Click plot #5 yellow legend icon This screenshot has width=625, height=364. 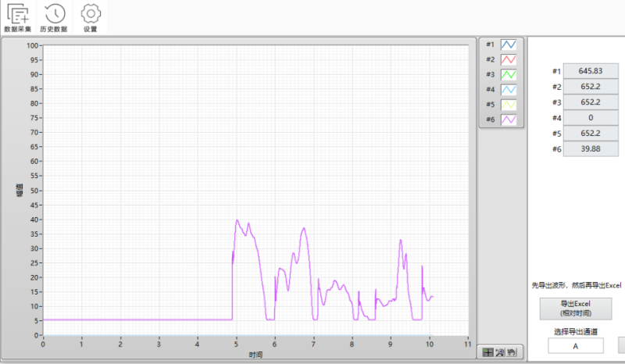point(509,104)
